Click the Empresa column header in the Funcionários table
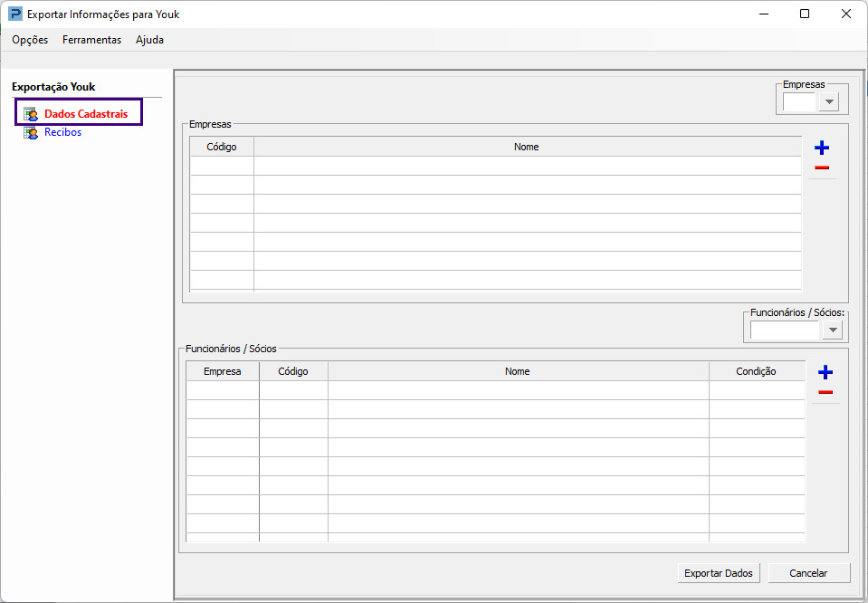 pyautogui.click(x=222, y=371)
